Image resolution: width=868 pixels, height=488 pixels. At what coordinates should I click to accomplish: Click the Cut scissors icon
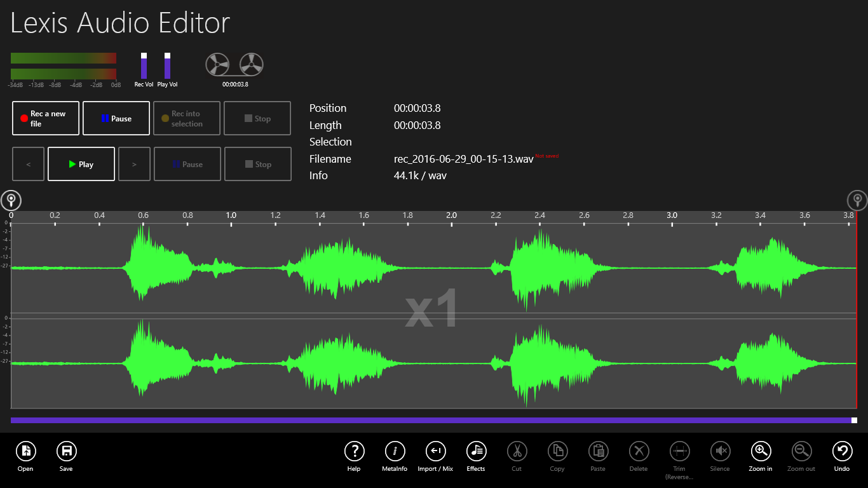517,451
